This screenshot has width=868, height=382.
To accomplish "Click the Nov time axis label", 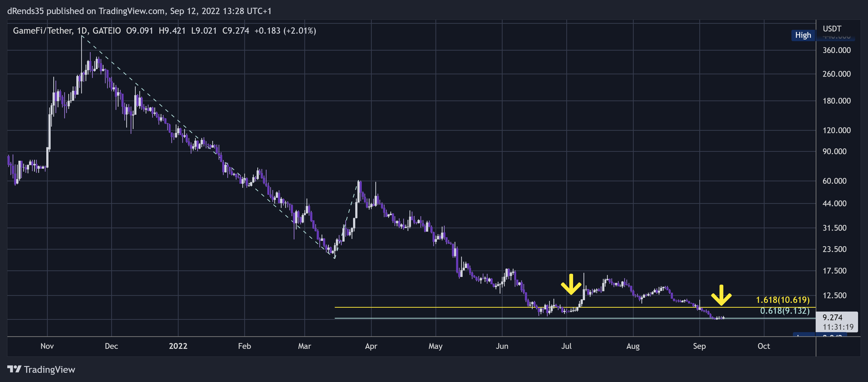I will coord(47,346).
